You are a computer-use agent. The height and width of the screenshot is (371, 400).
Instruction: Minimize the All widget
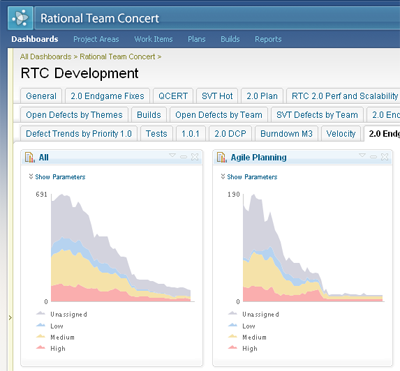pyautogui.click(x=183, y=157)
